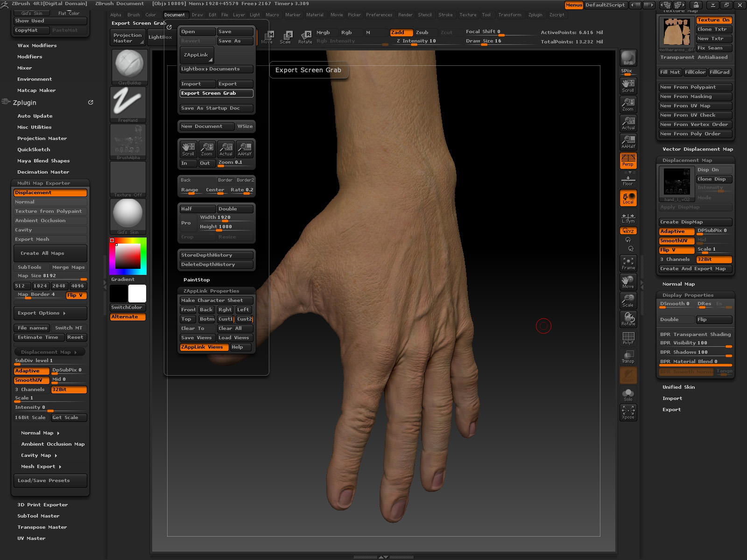Open the Texture menu
The width and height of the screenshot is (747, 560).
468,15
